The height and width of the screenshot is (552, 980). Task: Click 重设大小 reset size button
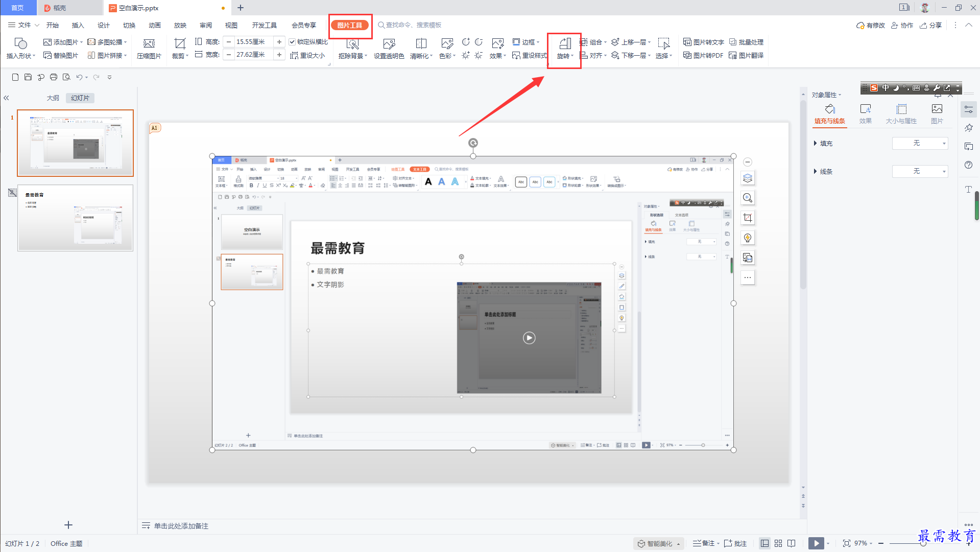pyautogui.click(x=308, y=56)
